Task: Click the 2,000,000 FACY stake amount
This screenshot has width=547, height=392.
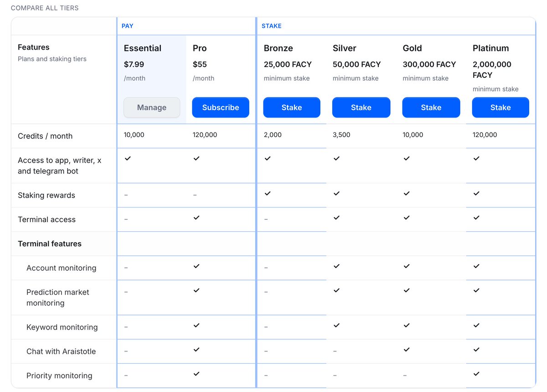Action: click(492, 70)
